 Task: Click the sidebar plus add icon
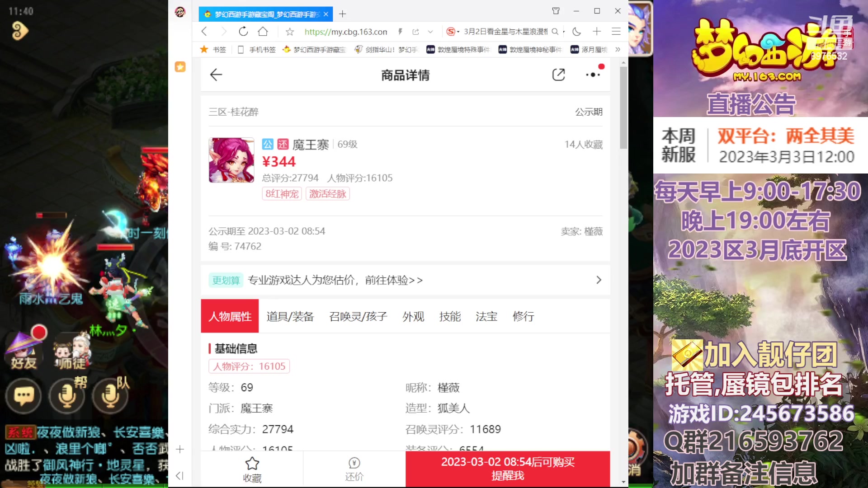pos(180,449)
